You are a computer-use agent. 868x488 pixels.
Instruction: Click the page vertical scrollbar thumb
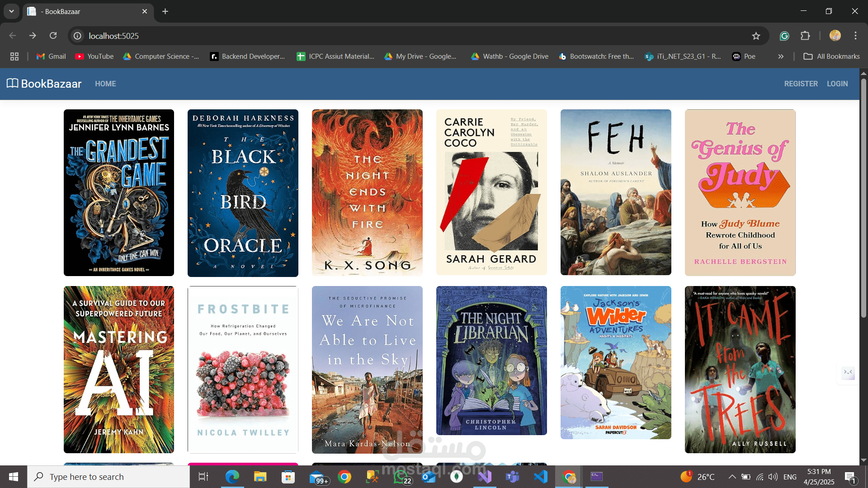pyautogui.click(x=863, y=197)
